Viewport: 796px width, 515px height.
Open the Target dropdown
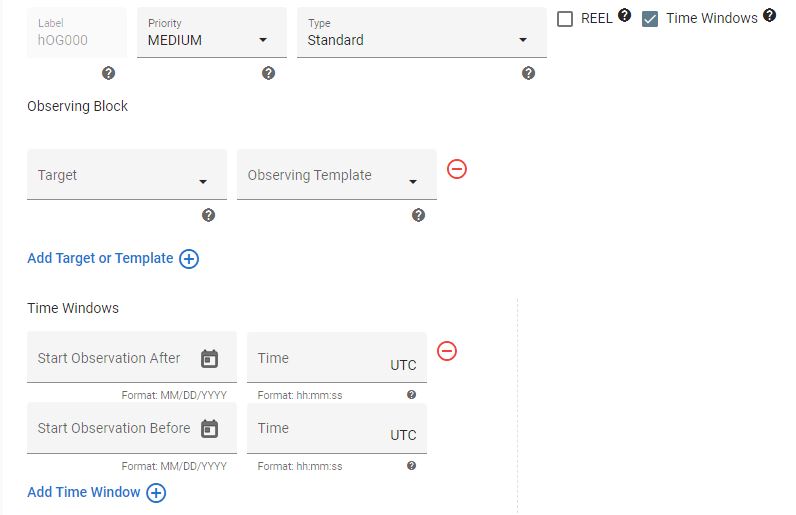127,174
